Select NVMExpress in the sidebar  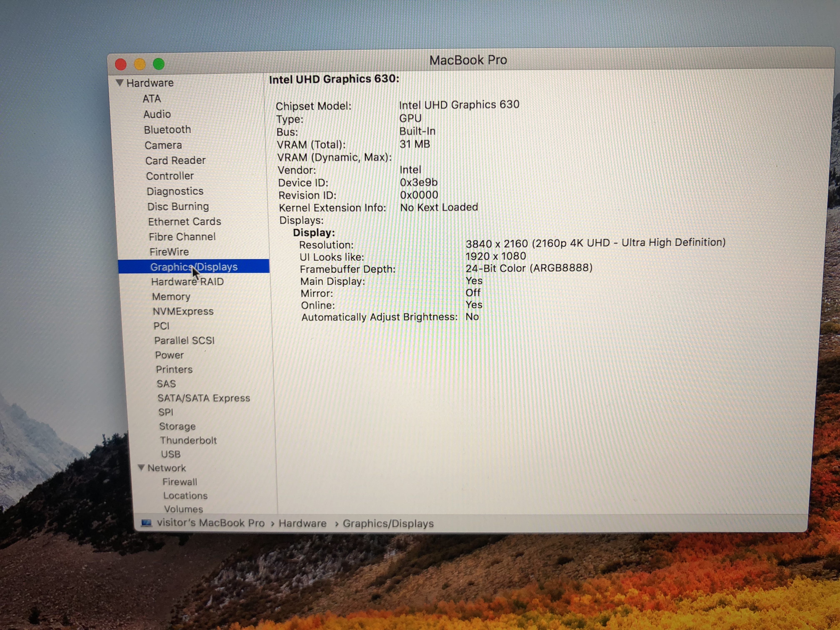point(183,311)
